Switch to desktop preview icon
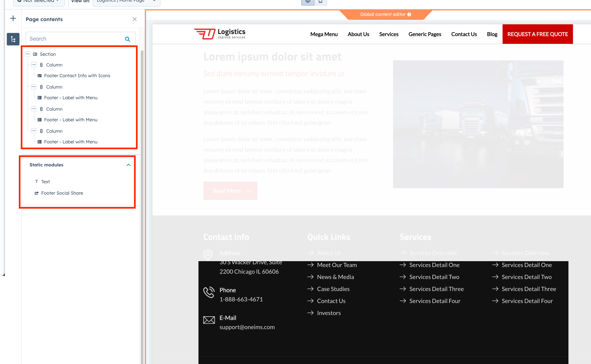Screen dimensions: 591x364 pyautogui.click(x=308, y=2)
